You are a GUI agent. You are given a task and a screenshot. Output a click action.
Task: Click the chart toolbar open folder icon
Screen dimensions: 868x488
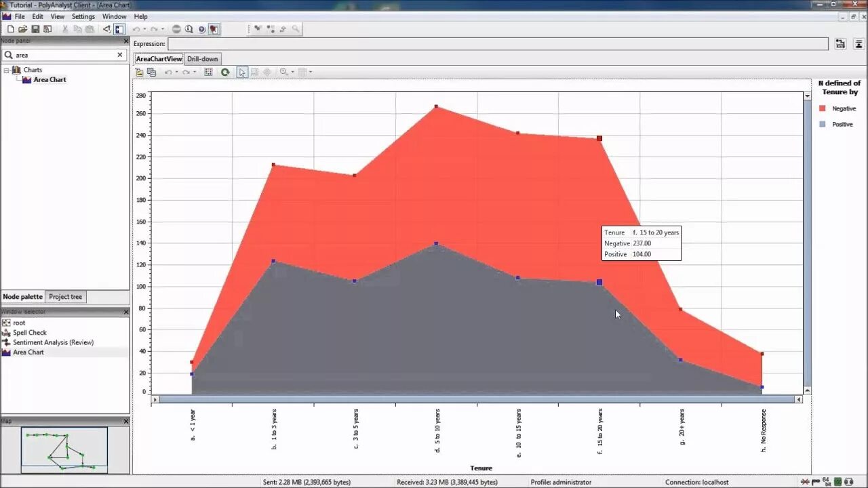140,72
